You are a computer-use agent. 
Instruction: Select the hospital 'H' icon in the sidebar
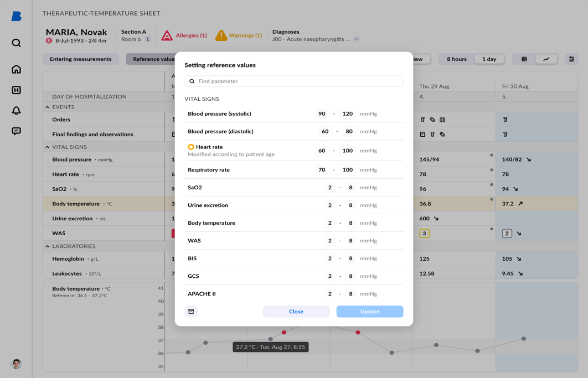coord(16,89)
